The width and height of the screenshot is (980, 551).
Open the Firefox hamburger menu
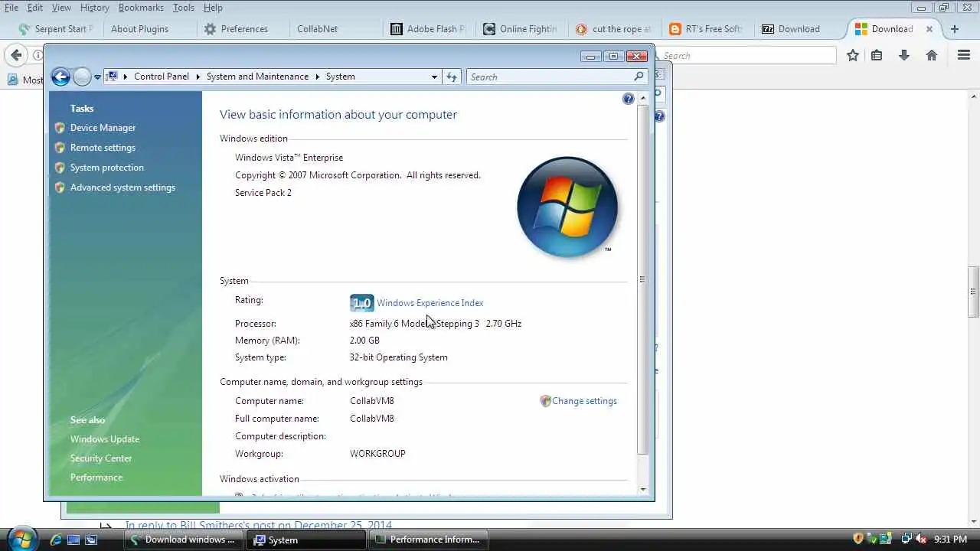(x=964, y=55)
